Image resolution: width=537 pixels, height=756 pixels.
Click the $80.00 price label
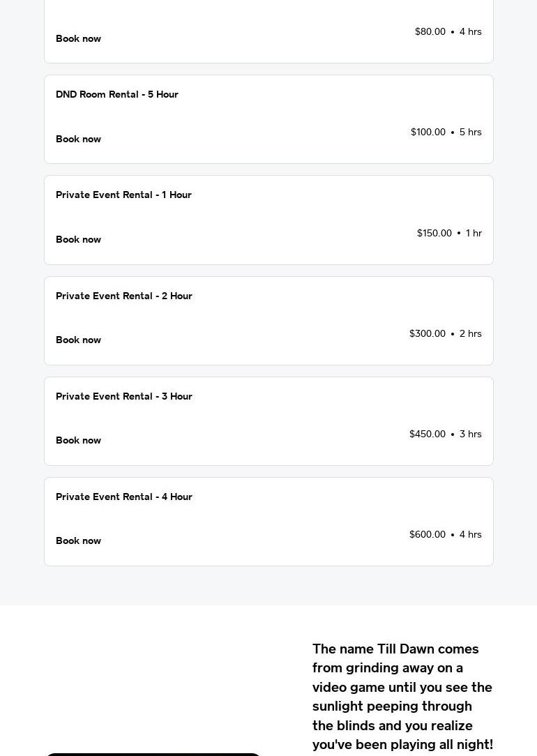(430, 31)
